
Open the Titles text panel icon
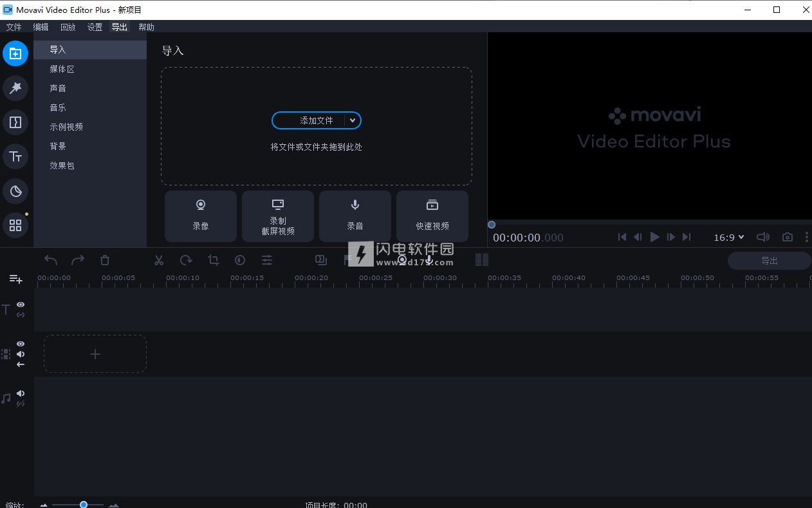point(15,156)
